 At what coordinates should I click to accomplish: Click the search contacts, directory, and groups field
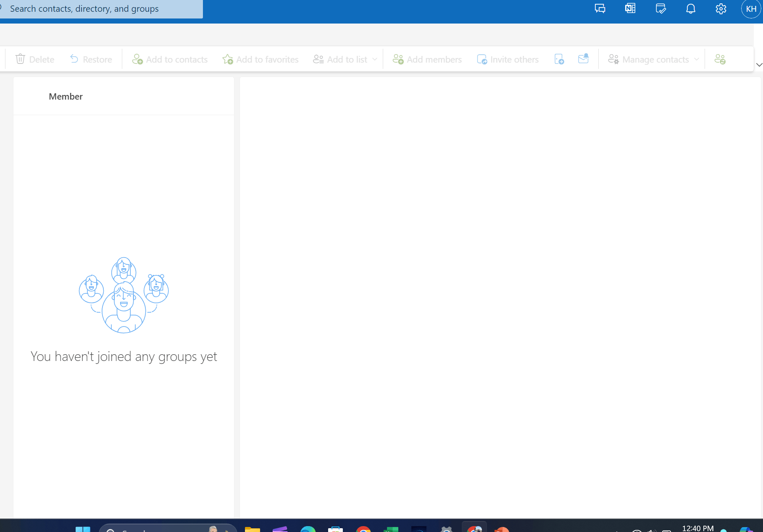[101, 9]
